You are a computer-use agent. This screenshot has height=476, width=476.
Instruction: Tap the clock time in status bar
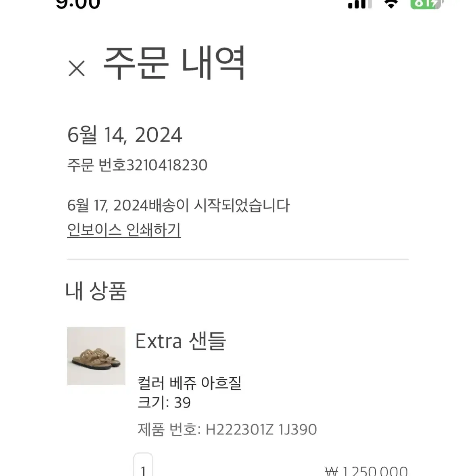78,4
